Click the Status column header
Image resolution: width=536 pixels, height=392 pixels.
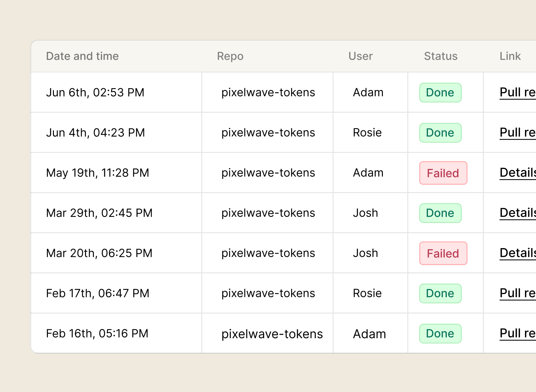point(441,56)
